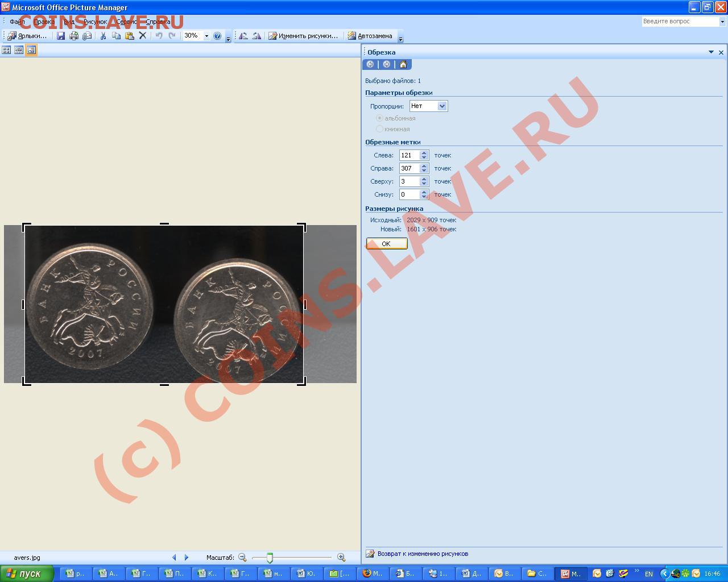This screenshot has width=728, height=582.
Task: Click the Save icon in toolbar
Action: tap(61, 36)
